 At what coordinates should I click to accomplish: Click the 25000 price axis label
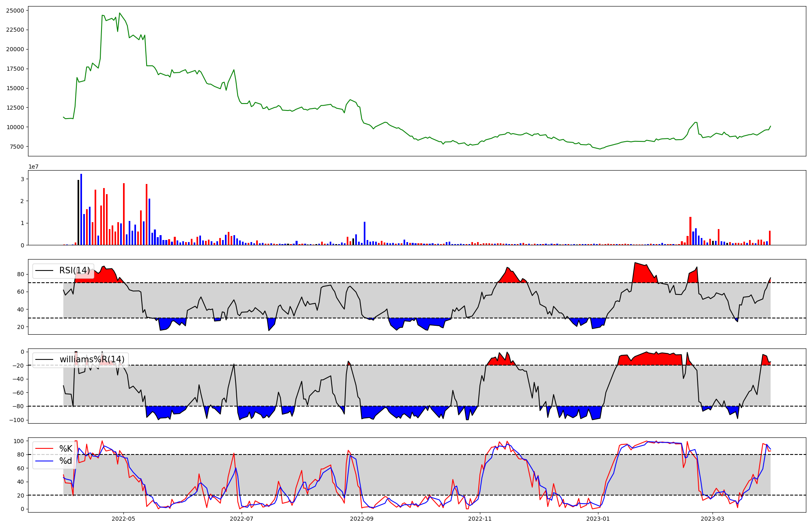(x=15, y=11)
